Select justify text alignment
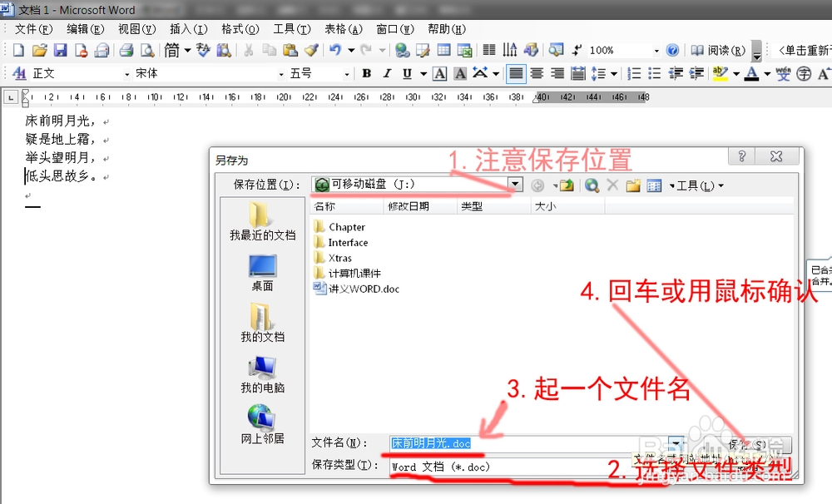The image size is (832, 504). click(516, 74)
